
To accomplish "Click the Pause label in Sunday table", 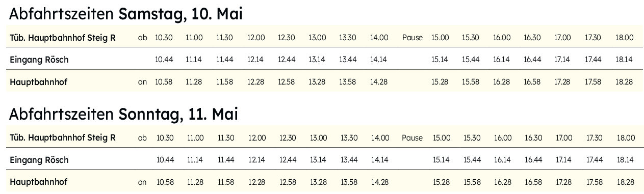I will pos(413,138).
